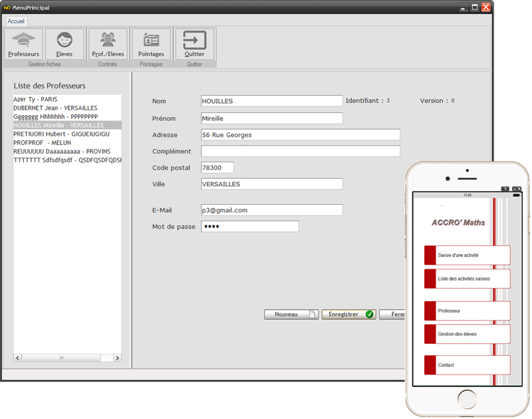The width and height of the screenshot is (532, 419).
Task: Select DUBERNET Jean - VERSAILLES row
Action: click(x=67, y=108)
